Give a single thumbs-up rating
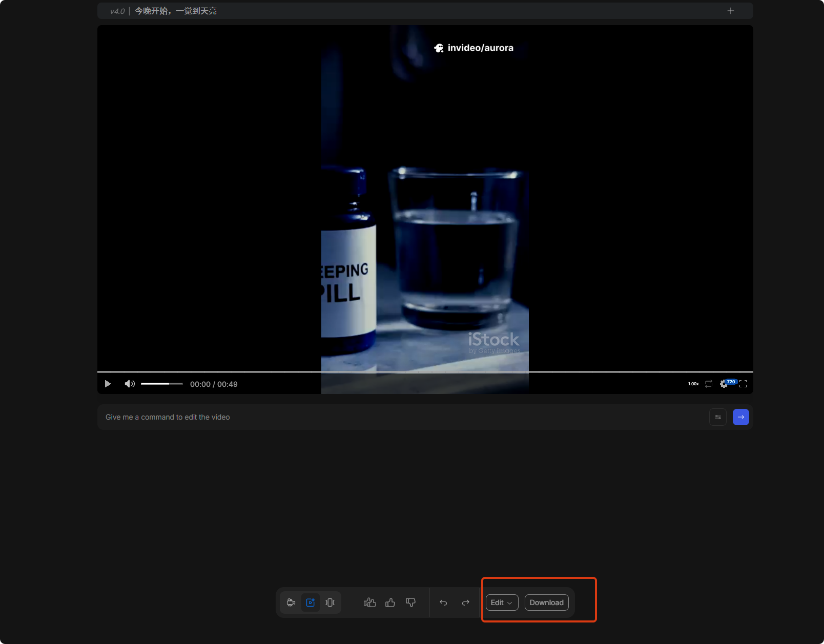Screen dimensions: 824x644 [x=390, y=603]
